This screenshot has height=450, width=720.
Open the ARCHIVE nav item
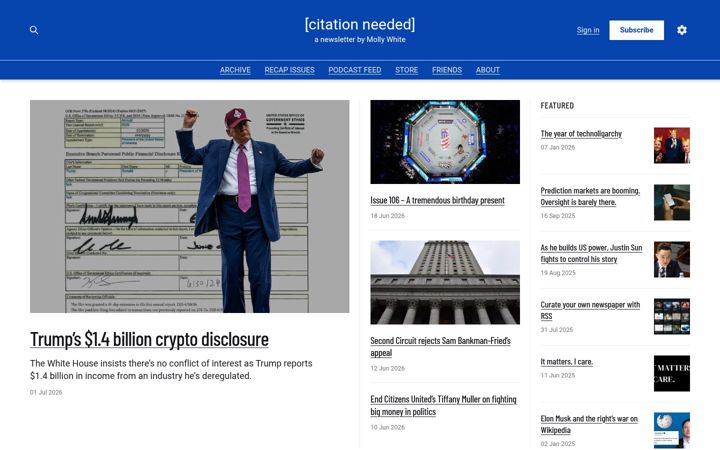point(235,70)
